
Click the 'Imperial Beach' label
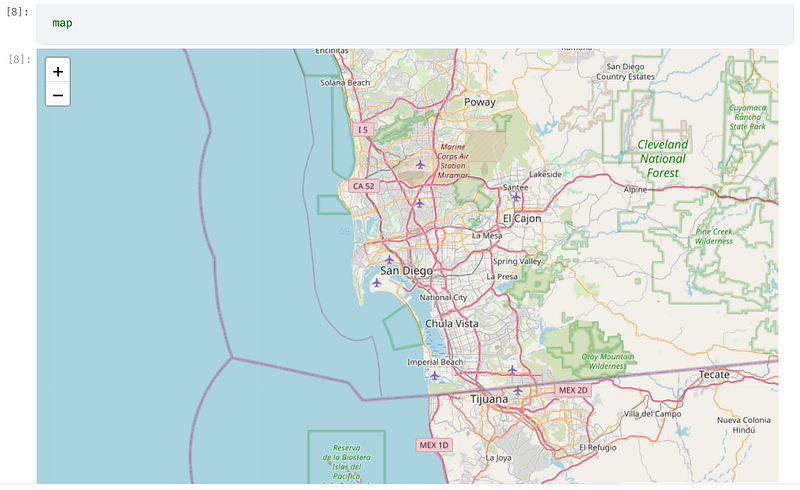coord(435,362)
